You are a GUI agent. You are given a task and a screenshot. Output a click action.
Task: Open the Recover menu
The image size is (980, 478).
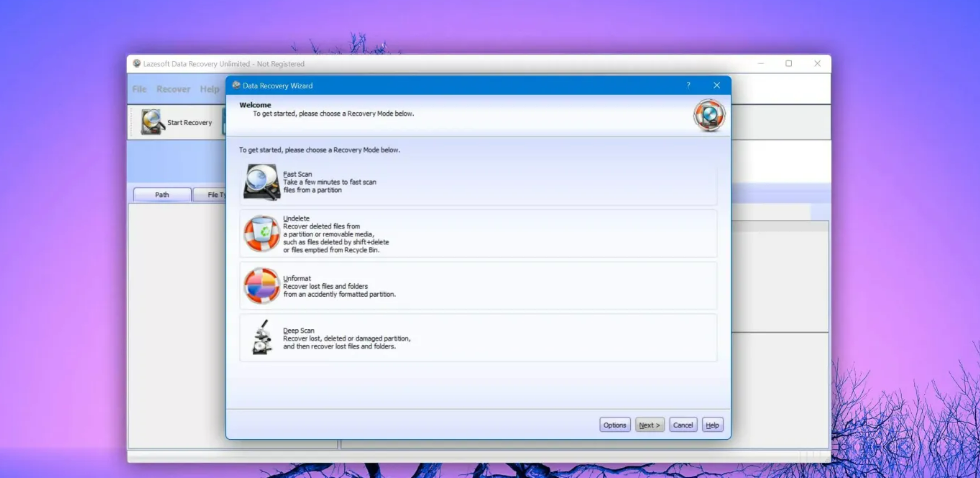(173, 89)
